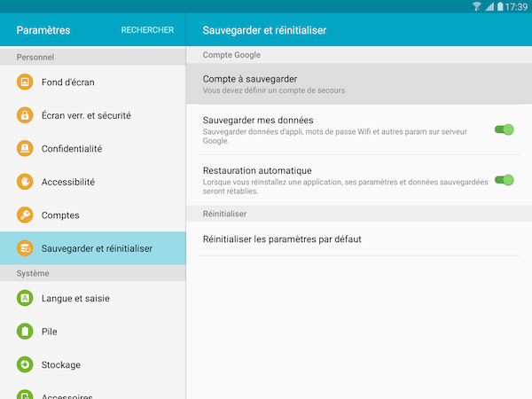Tap the Fond d'écran wallpaper icon
This screenshot has width=532, height=399.
tap(25, 82)
